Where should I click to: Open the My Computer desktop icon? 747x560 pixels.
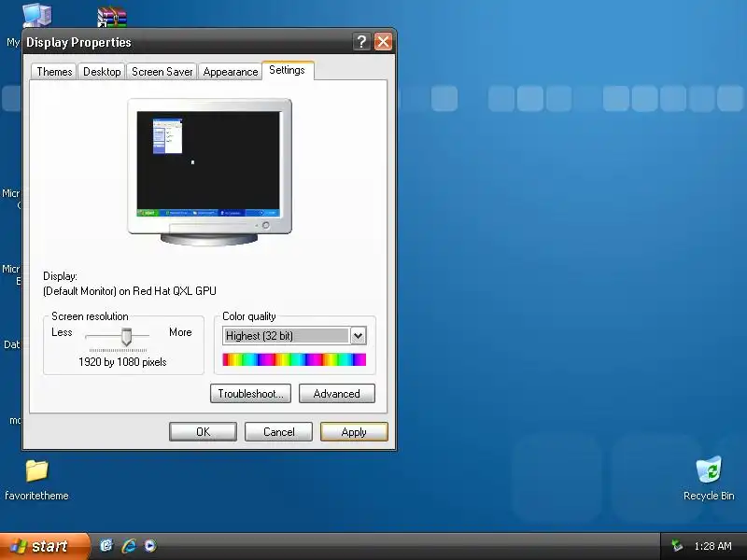coord(36,14)
